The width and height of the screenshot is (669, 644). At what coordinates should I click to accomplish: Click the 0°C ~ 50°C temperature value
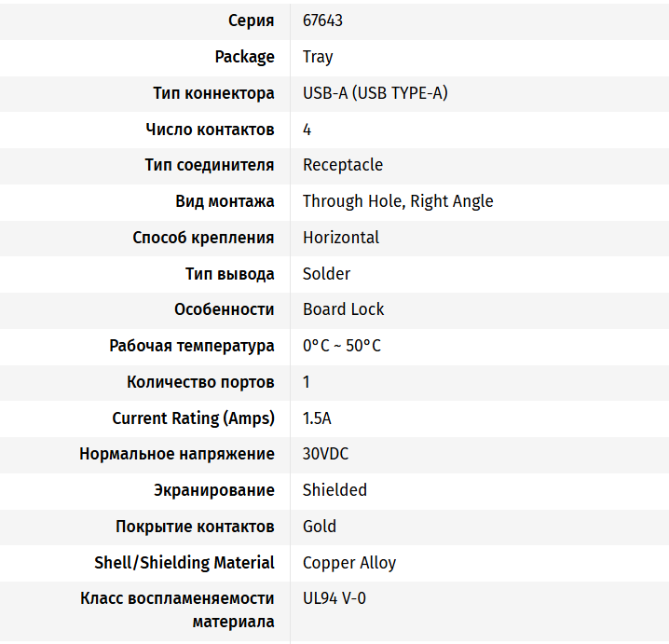tap(342, 346)
